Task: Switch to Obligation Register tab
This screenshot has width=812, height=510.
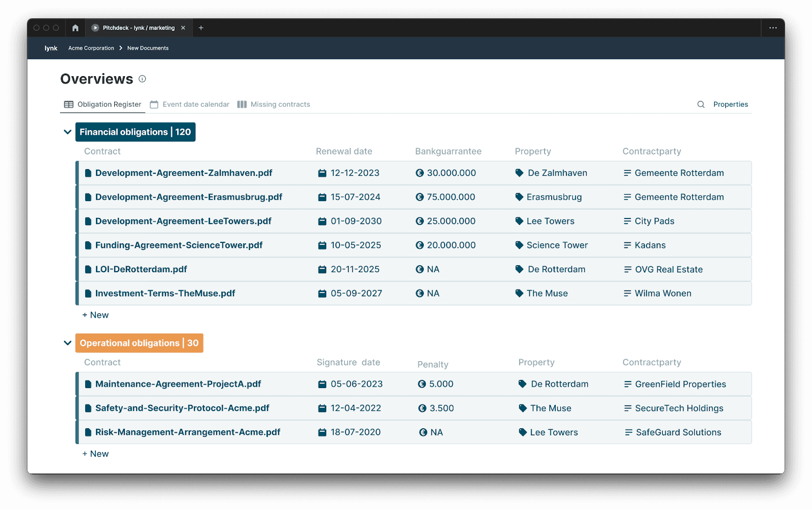Action: click(x=103, y=104)
